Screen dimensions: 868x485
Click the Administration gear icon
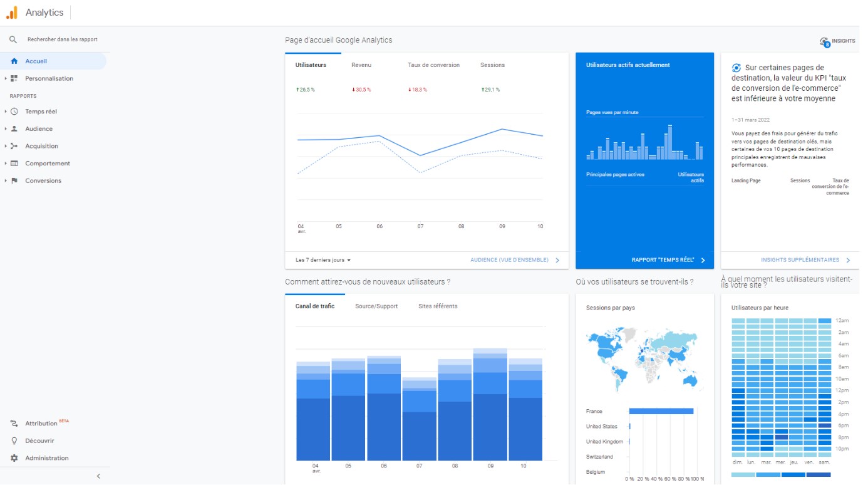pos(14,458)
